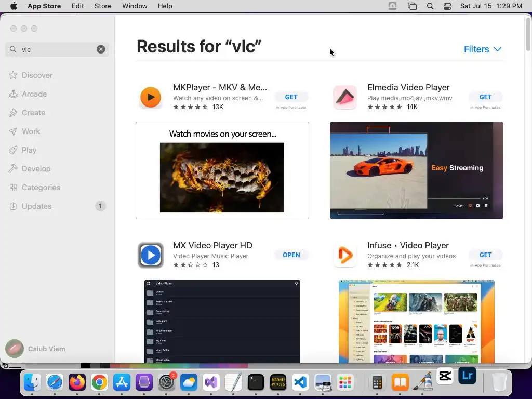The width and height of the screenshot is (532, 399).
Task: Open the paintbrush app in Dock
Action: tap(422, 382)
